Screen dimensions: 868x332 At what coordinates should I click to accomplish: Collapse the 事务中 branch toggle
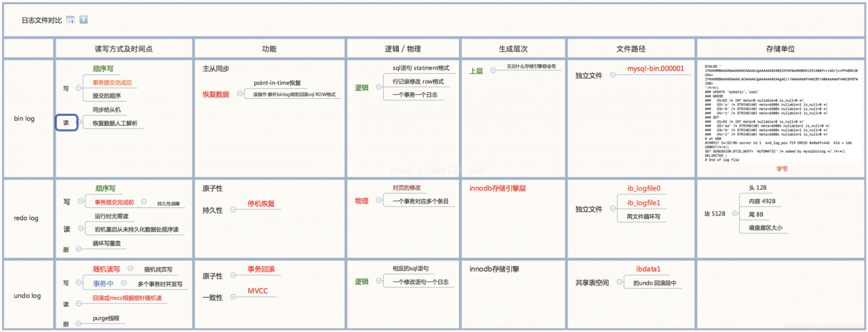(x=123, y=283)
